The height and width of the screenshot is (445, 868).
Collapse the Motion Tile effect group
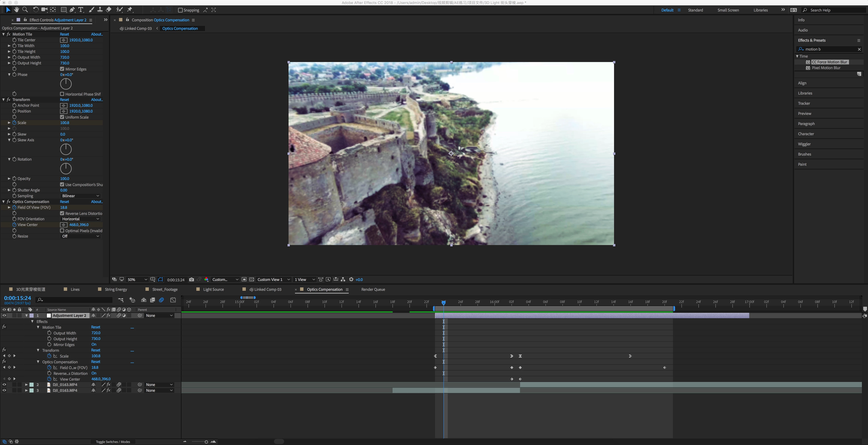point(4,34)
